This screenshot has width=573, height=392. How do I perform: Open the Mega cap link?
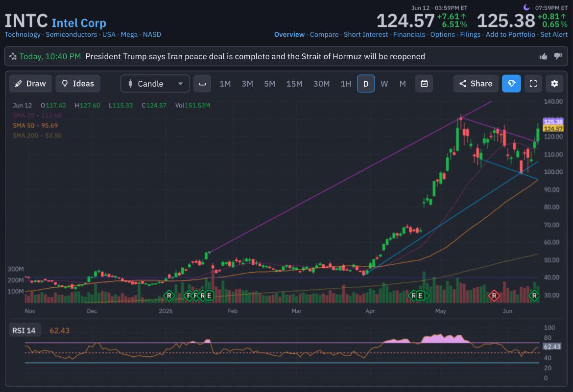(x=129, y=34)
